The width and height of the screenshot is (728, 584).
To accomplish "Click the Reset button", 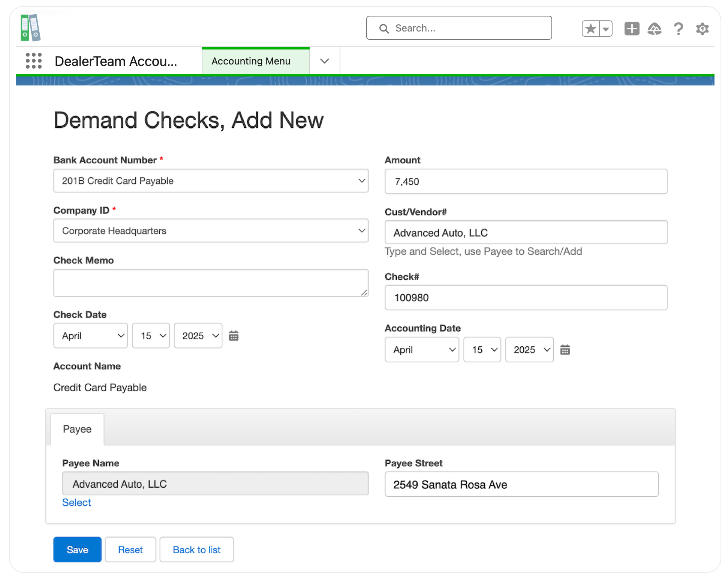I will (130, 550).
